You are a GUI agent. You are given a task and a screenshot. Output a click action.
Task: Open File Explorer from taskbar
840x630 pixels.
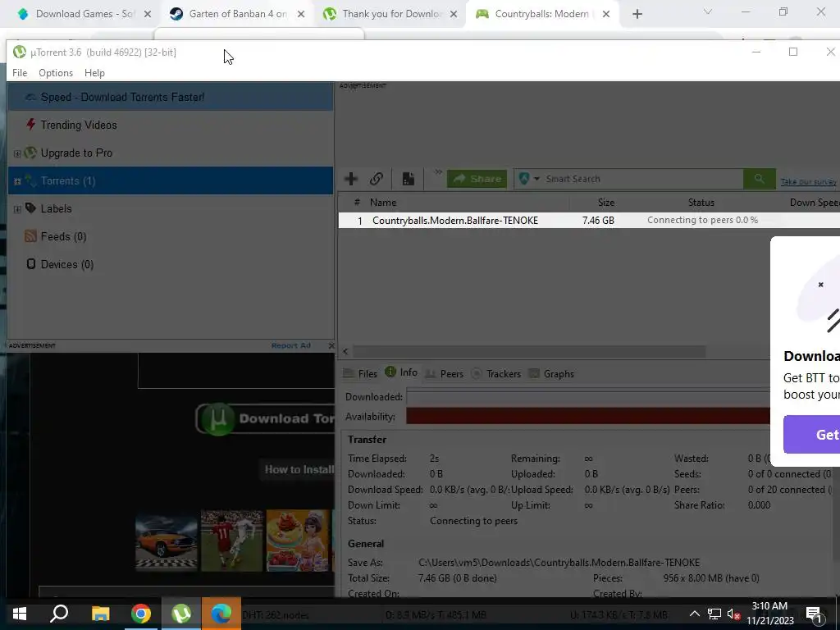pos(100,614)
